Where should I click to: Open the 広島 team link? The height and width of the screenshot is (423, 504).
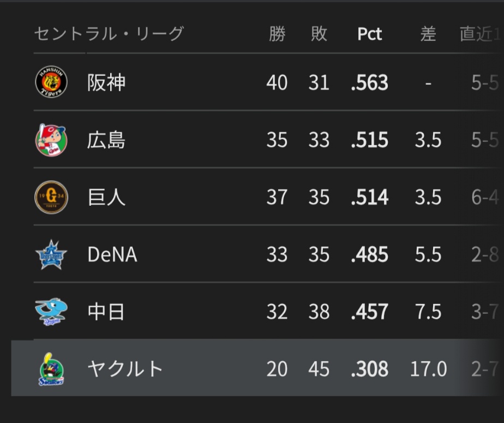point(106,140)
